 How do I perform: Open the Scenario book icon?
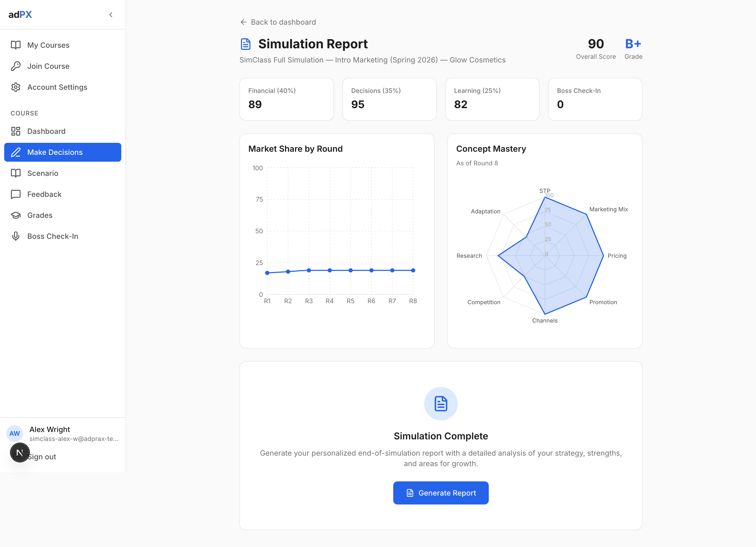[x=16, y=173]
